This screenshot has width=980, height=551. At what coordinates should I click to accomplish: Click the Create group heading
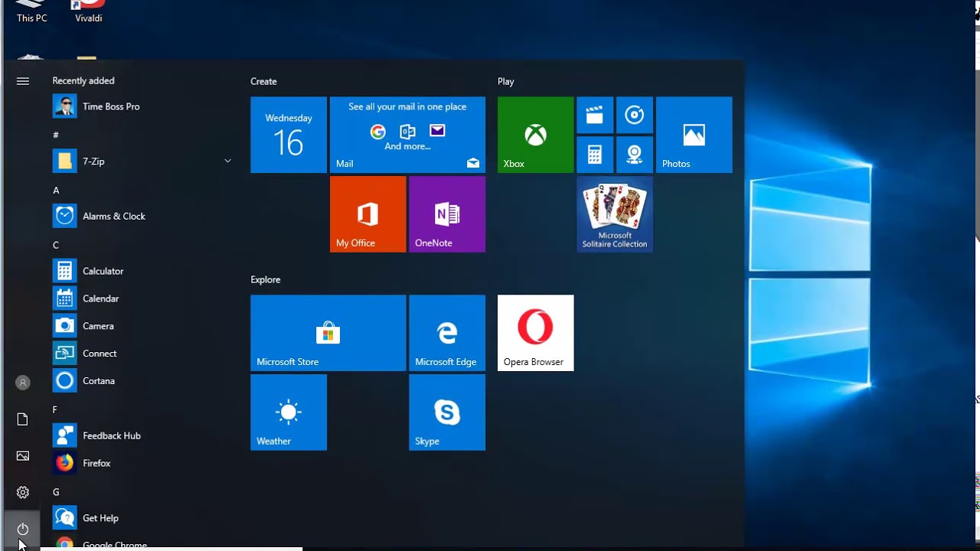pos(263,81)
